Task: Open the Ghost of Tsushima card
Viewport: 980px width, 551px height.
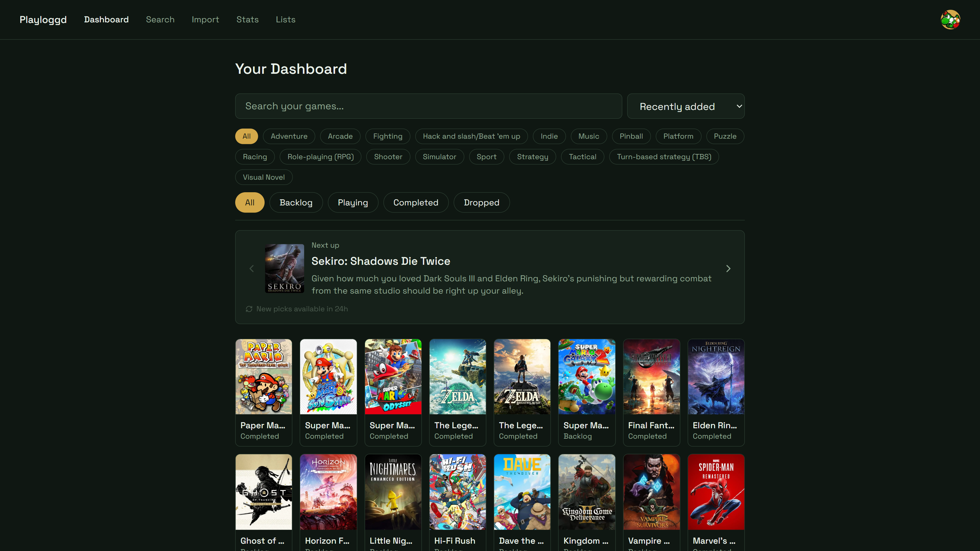Action: tap(264, 502)
